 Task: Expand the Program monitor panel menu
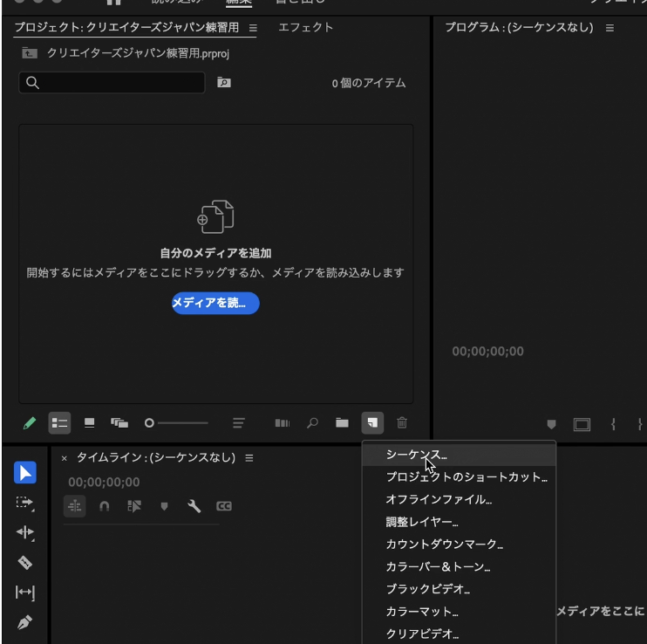(610, 28)
